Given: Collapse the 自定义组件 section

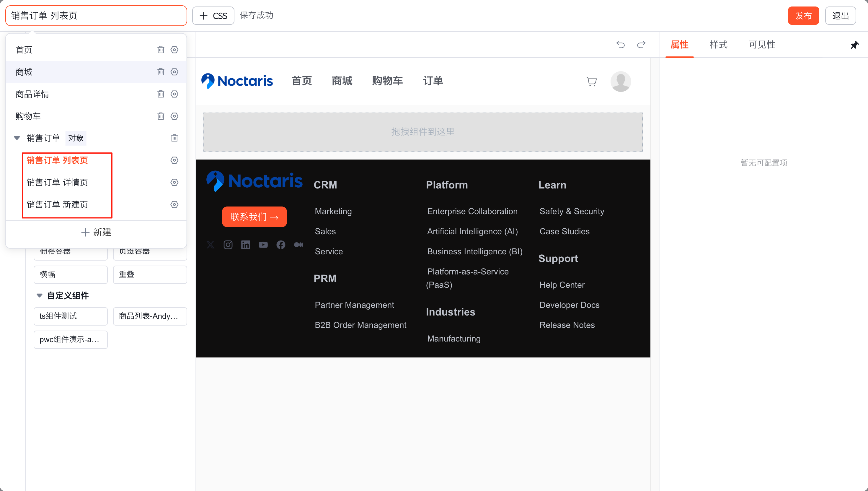Looking at the screenshot, I should (40, 295).
